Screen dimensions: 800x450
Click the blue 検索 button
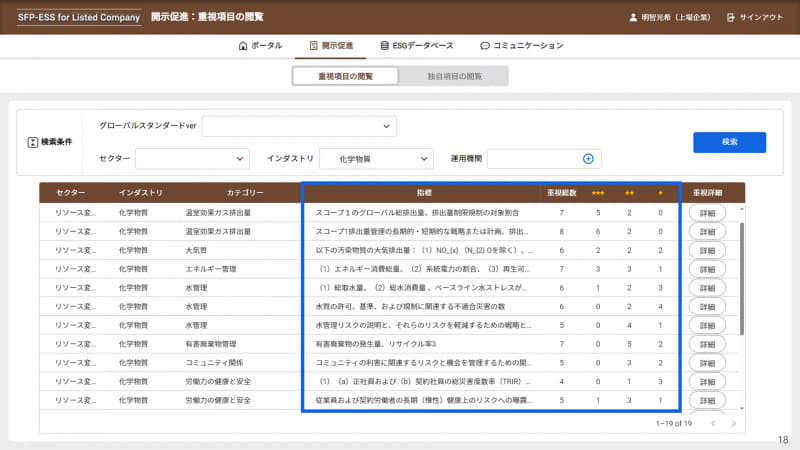(730, 142)
